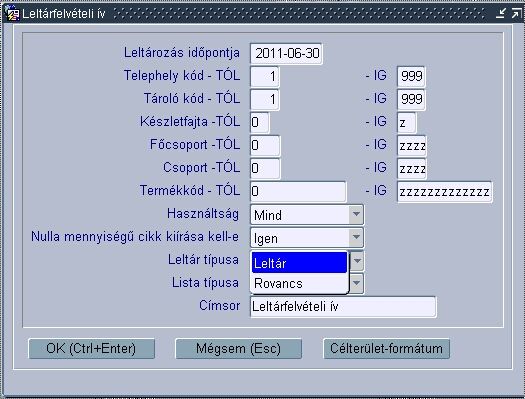Image resolution: width=525 pixels, height=399 pixels.
Task: Click the Tároló kód -IG field with 999
Action: (x=411, y=100)
